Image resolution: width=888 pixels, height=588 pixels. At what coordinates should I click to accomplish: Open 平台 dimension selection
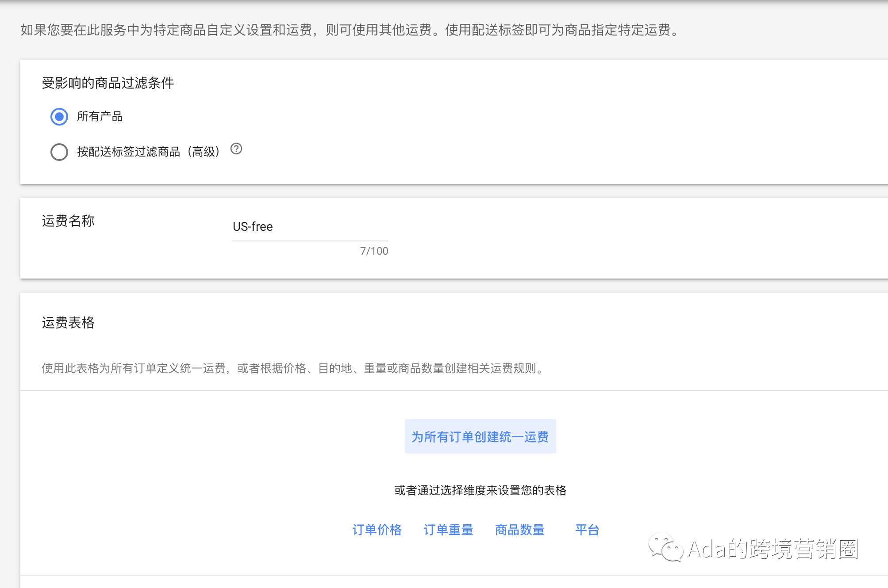coord(588,530)
